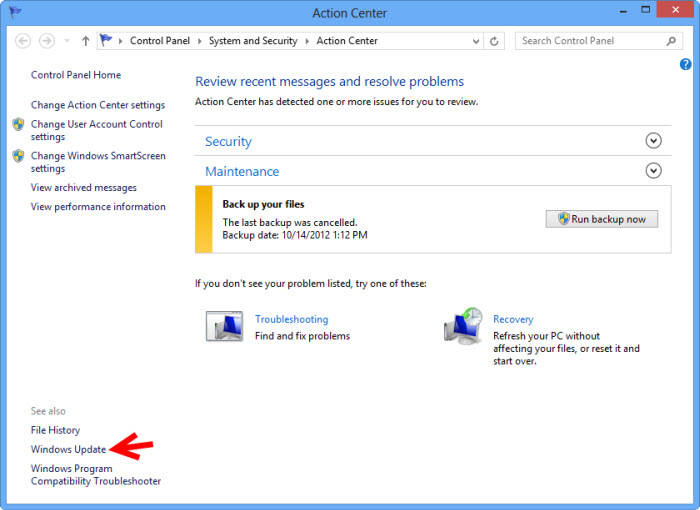Click 'Find and fix problems' description text
This screenshot has width=700, height=510.
point(302,336)
